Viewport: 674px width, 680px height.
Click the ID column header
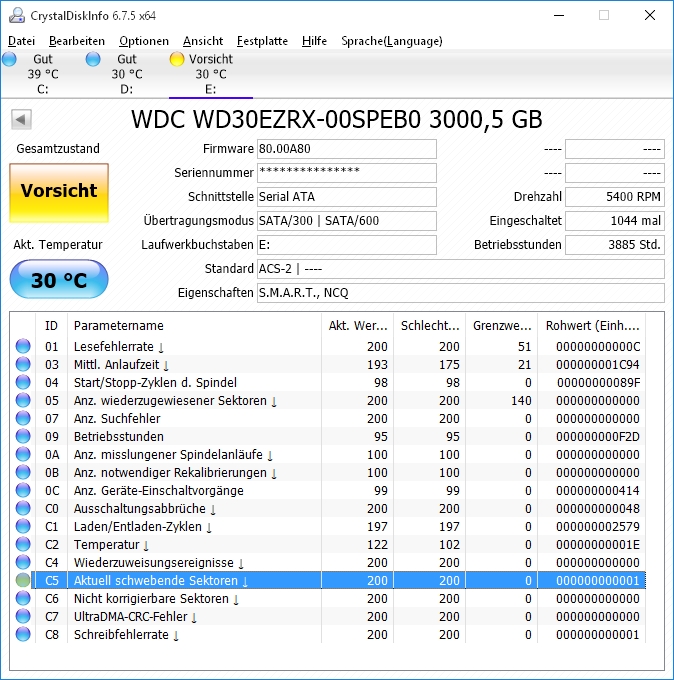click(x=51, y=326)
